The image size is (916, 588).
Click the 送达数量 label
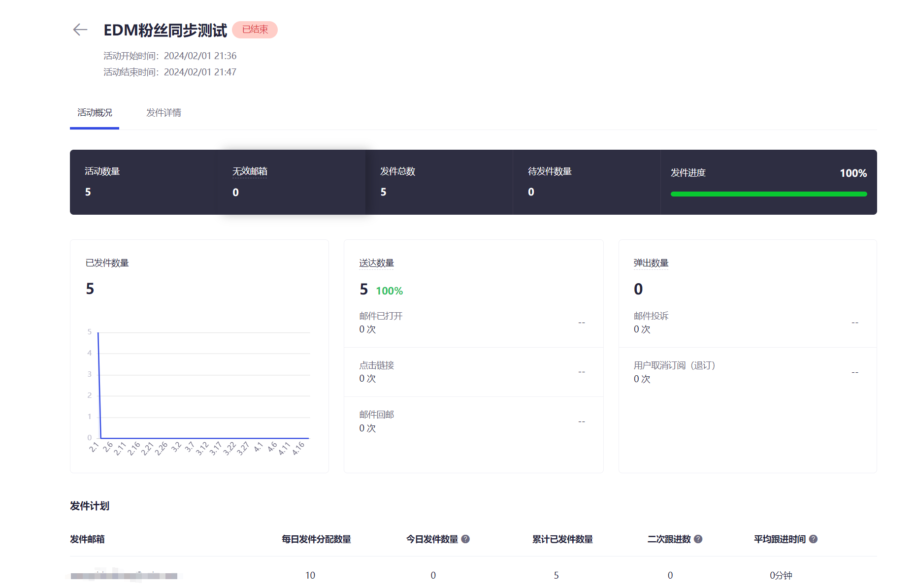click(377, 263)
